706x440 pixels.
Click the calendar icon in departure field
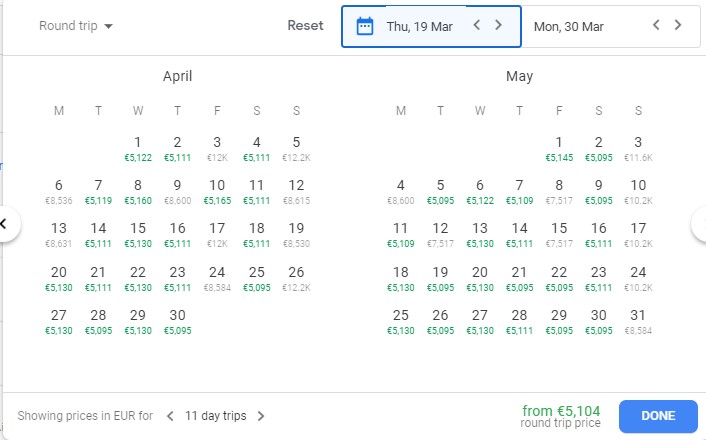tap(365, 26)
